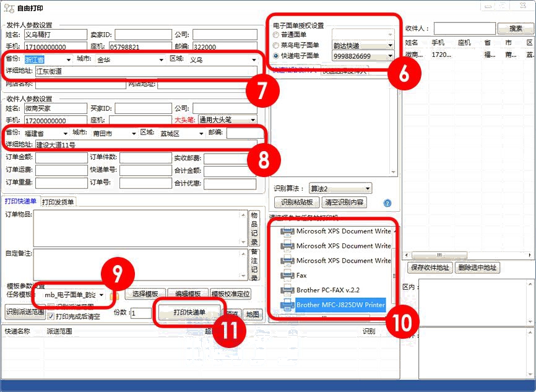Toggle the 打印完成后清空 checkbox
The width and height of the screenshot is (536, 392).
(51, 316)
